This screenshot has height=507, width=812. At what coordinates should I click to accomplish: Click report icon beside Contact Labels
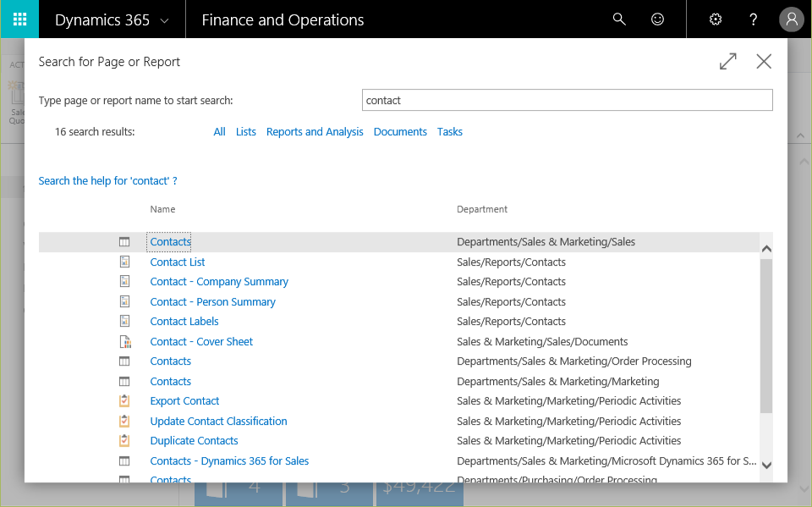pos(124,321)
